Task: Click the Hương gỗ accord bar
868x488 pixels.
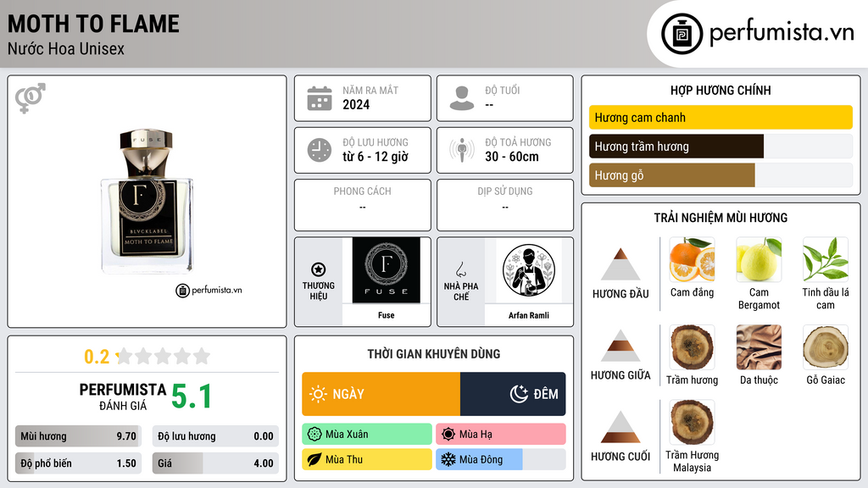Action: (721, 175)
